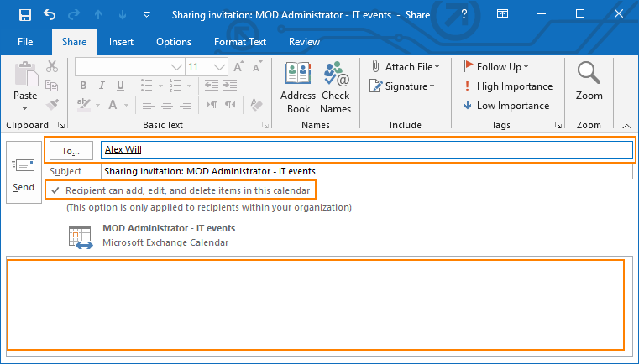This screenshot has width=639, height=364.
Task: Go to next item down arrow
Action: 123,15
